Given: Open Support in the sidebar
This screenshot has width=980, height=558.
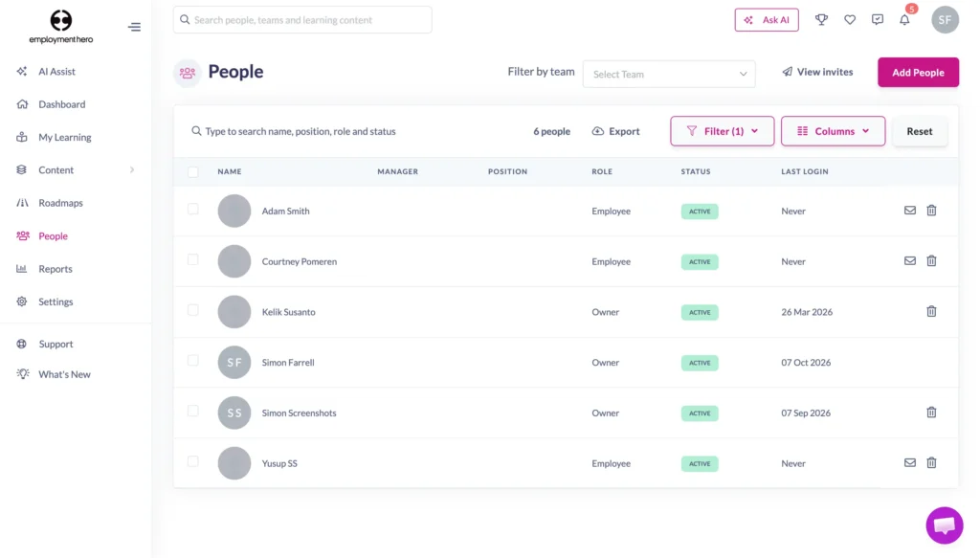Looking at the screenshot, I should (x=56, y=344).
